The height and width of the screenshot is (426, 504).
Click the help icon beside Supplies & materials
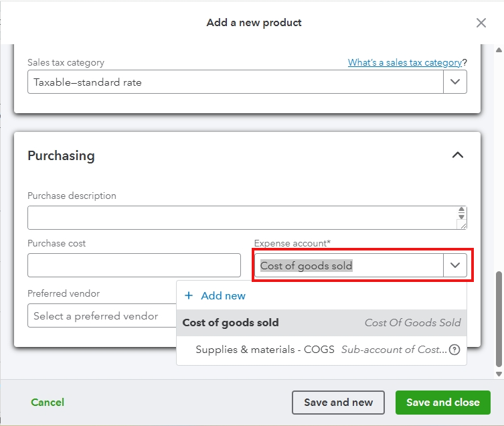[454, 350]
